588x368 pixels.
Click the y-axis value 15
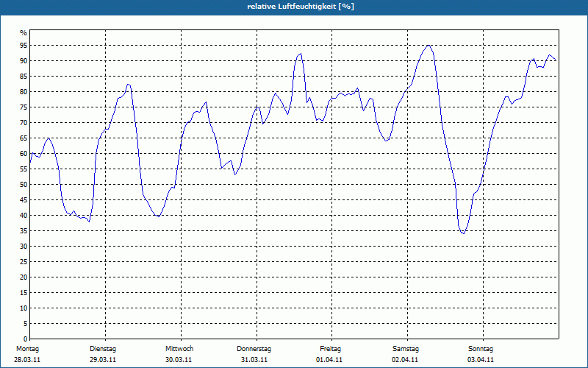[24, 292]
